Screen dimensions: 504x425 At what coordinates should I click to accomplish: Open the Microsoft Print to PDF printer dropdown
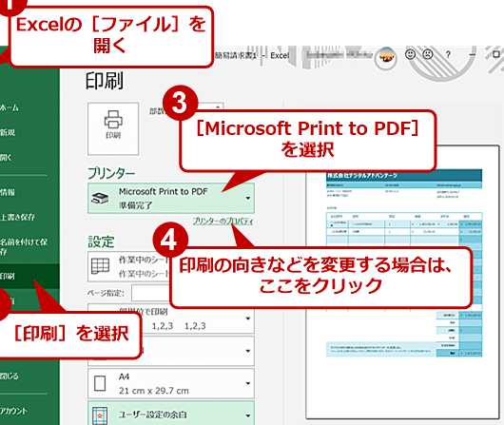click(x=171, y=198)
